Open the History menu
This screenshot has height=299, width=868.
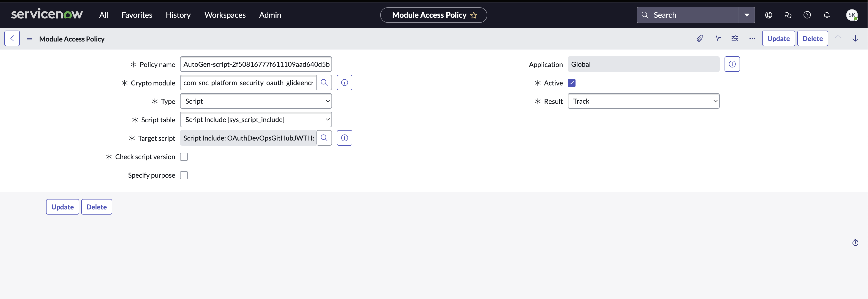(178, 15)
